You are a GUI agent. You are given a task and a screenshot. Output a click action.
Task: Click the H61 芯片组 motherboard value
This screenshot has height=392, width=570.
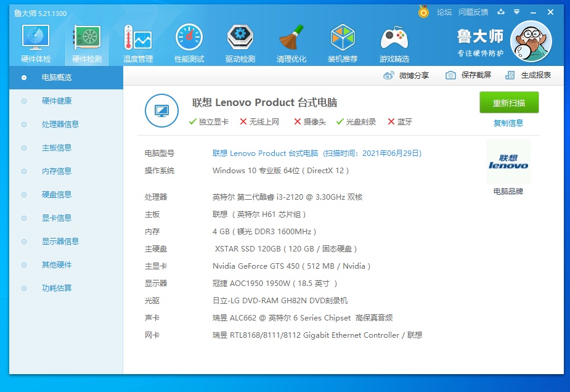coord(259,214)
